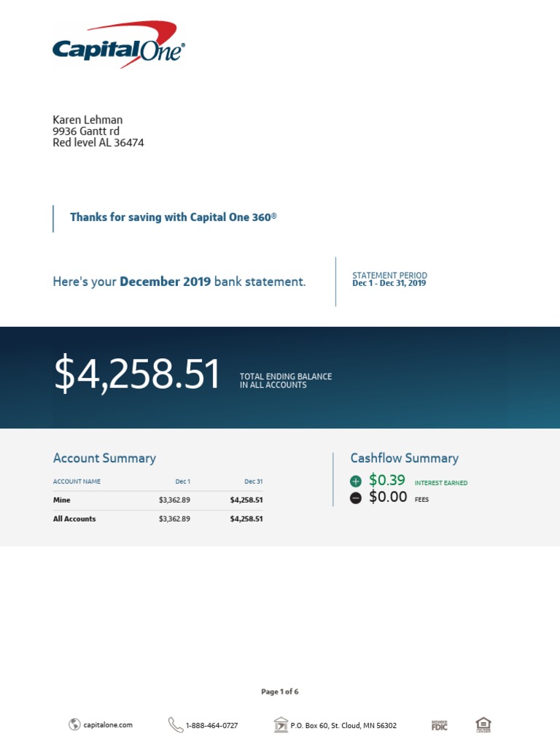The image size is (560, 747).
Task: Click the phone icon in the footer
Action: click(x=176, y=724)
